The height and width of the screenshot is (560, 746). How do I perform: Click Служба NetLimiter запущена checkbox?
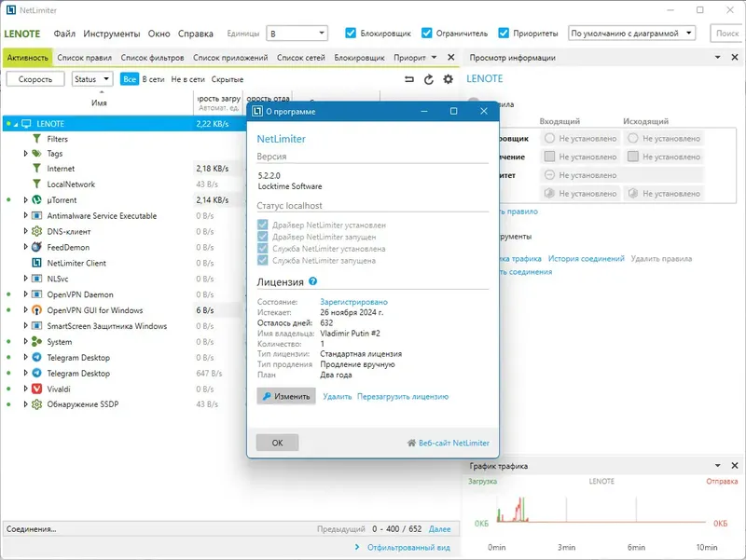coord(263,260)
